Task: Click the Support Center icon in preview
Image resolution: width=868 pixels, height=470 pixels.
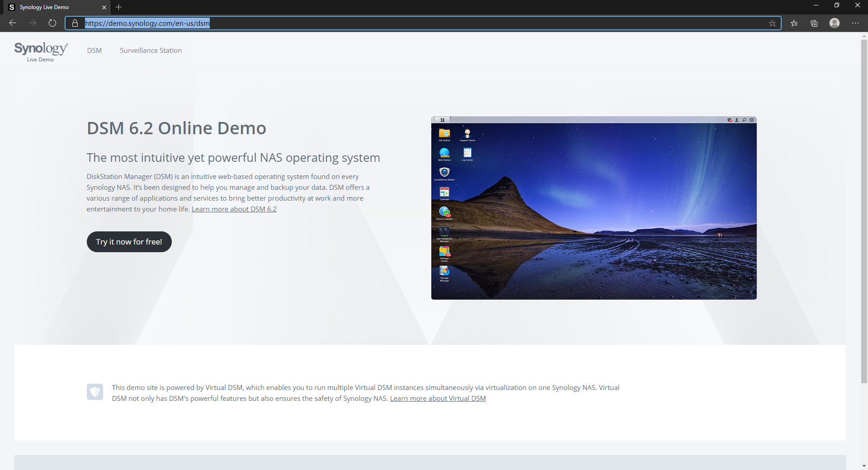Action: [x=467, y=135]
